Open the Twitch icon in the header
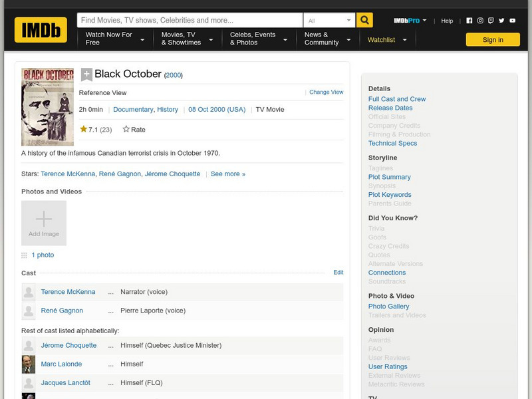This screenshot has height=399, width=532. coord(491,20)
